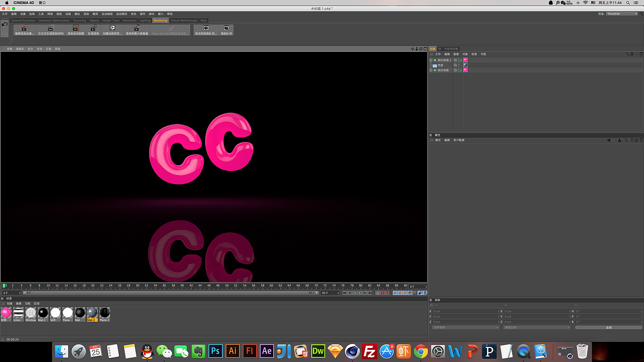The width and height of the screenshot is (644, 362).
Task: Toggle the green checkmark on 细分曲面.1
Action: coord(461,60)
